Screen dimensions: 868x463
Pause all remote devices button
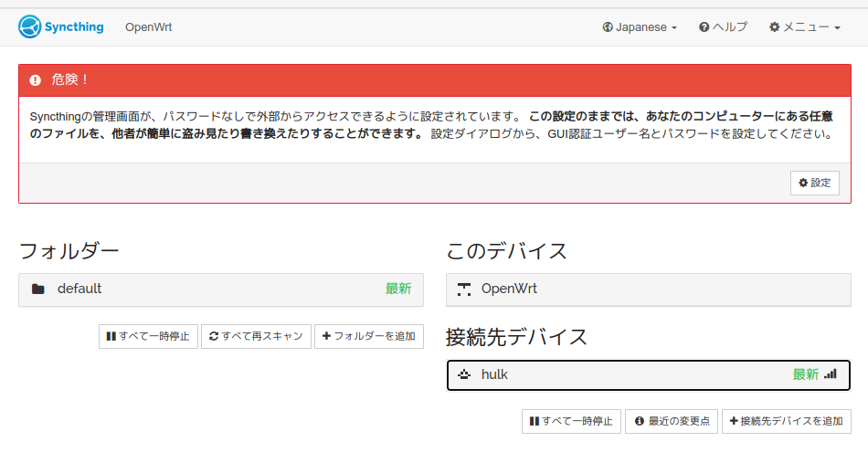[x=571, y=422]
